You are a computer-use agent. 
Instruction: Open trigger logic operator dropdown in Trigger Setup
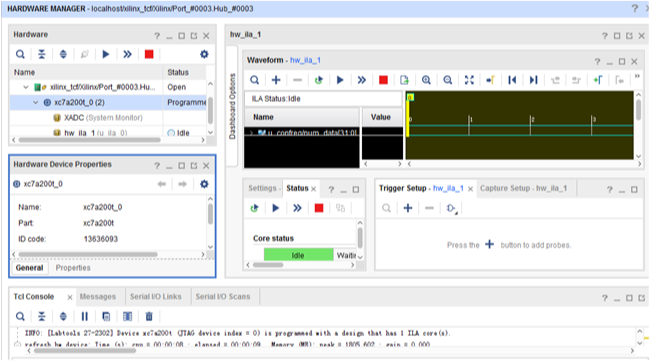pyautogui.click(x=452, y=208)
